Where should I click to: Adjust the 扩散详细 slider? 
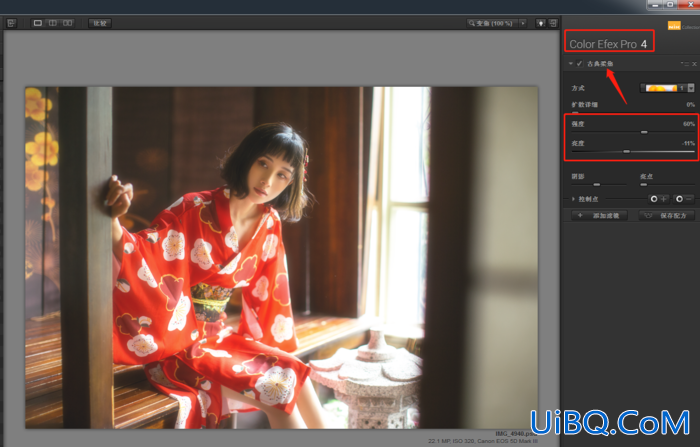575,113
